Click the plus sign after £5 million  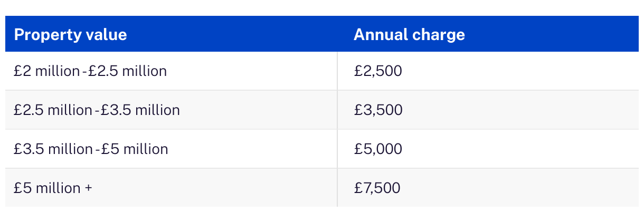88,188
